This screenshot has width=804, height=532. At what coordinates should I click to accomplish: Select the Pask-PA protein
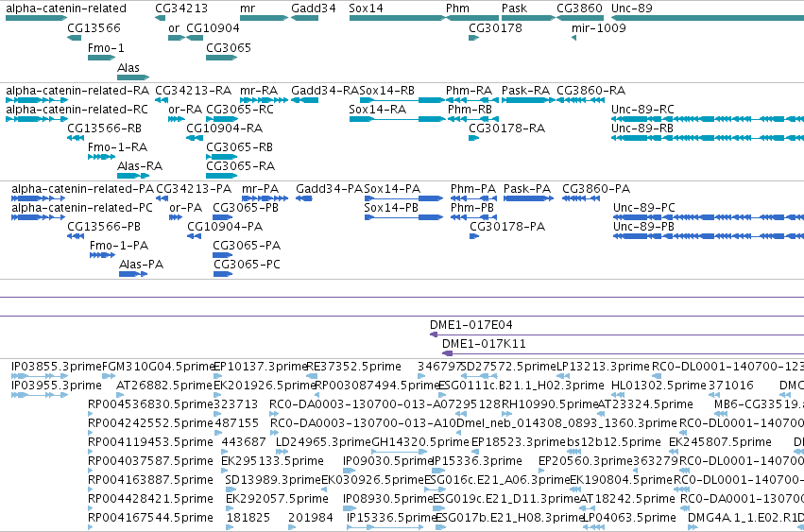click(x=529, y=198)
